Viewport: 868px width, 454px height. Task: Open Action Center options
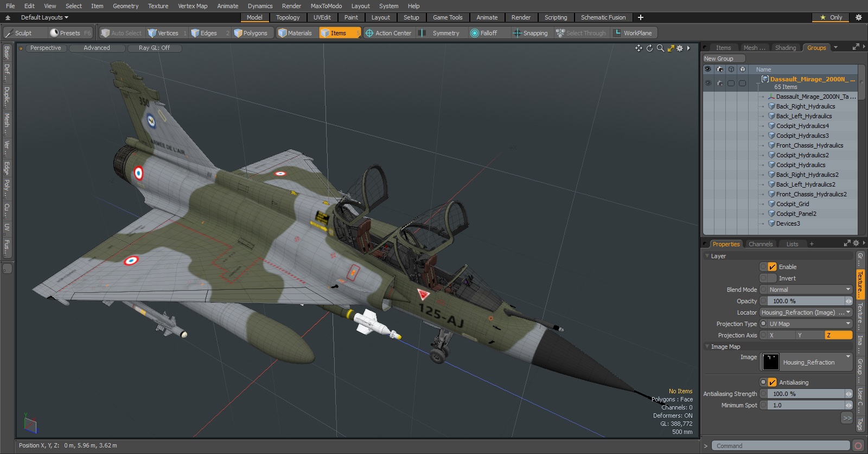coord(388,33)
